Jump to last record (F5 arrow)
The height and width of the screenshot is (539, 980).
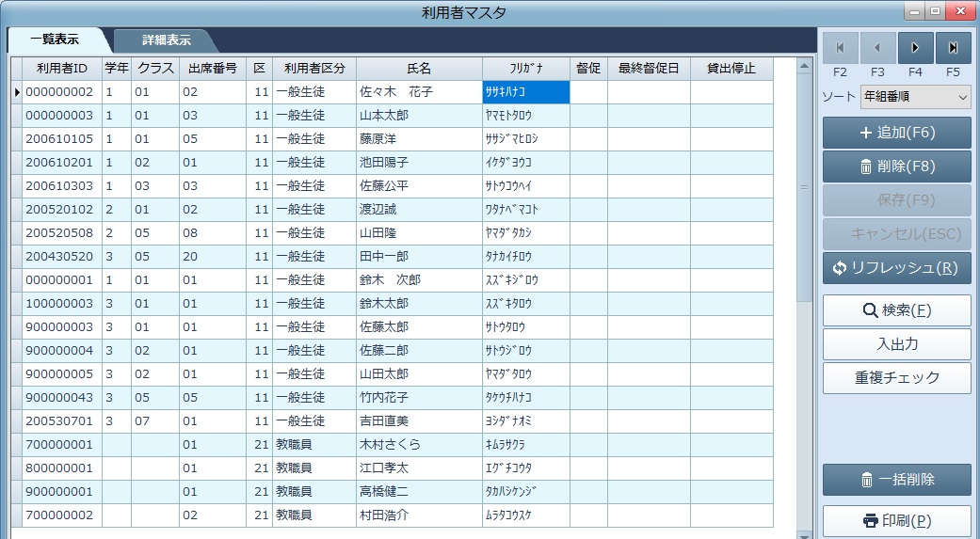pyautogui.click(x=953, y=48)
